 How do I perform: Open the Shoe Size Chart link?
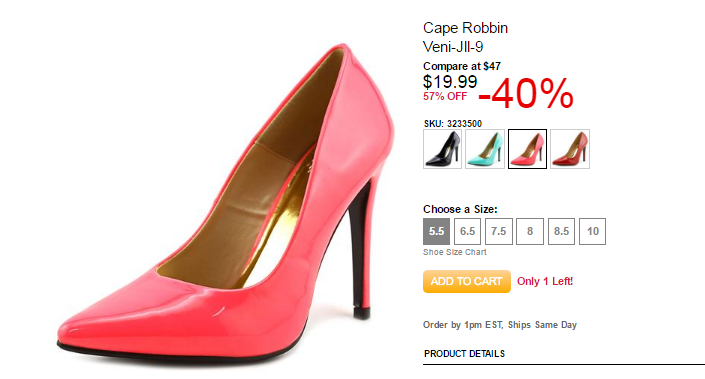click(x=455, y=252)
